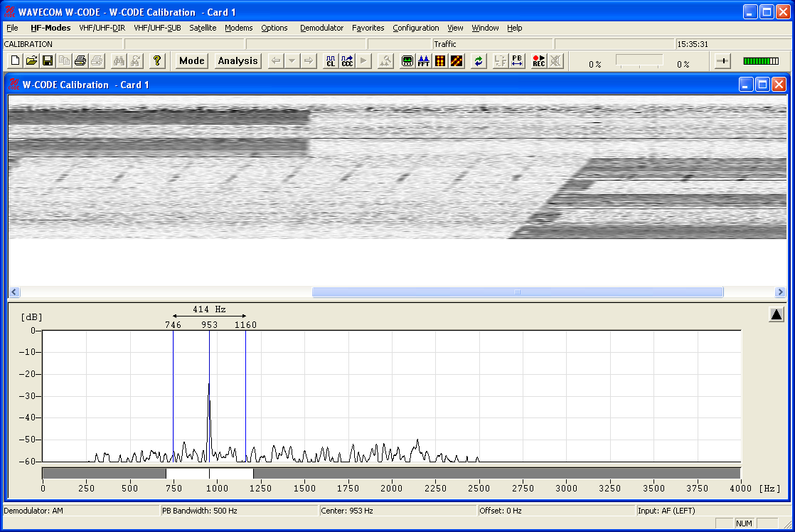The height and width of the screenshot is (532, 795).
Task: Click the Mode button
Action: pos(192,61)
